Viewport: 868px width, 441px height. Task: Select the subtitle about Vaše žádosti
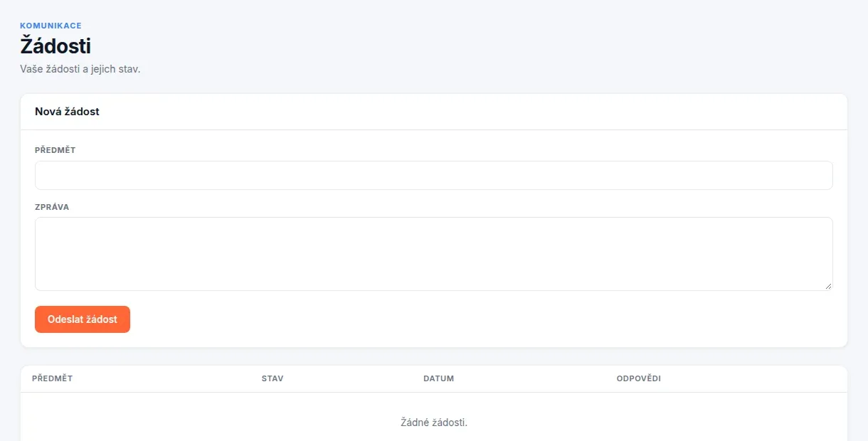coord(80,70)
